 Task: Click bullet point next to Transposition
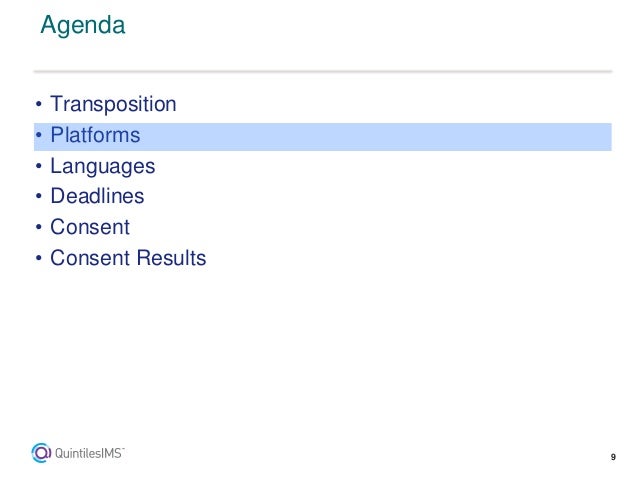pyautogui.click(x=39, y=104)
